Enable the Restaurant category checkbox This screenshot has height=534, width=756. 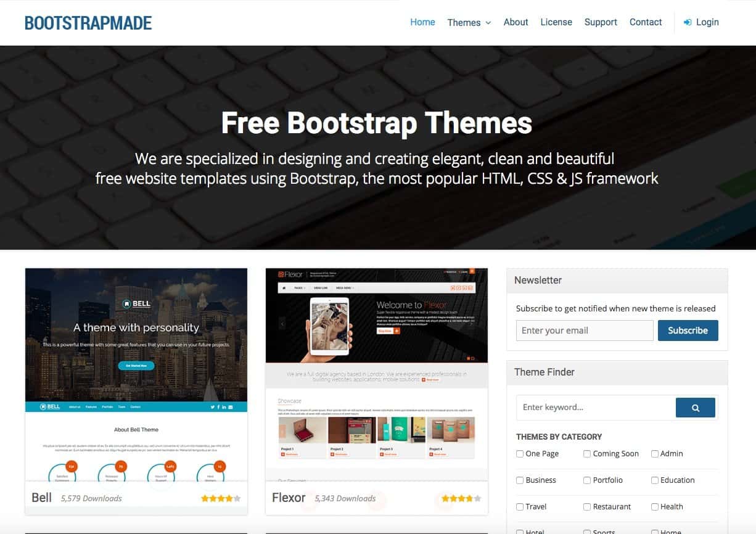click(587, 507)
